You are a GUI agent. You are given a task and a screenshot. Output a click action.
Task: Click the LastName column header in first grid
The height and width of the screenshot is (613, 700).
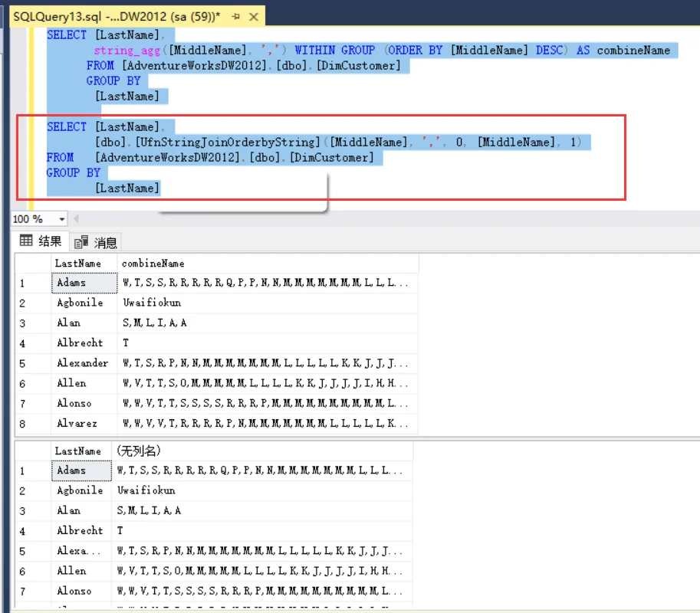[x=84, y=264]
